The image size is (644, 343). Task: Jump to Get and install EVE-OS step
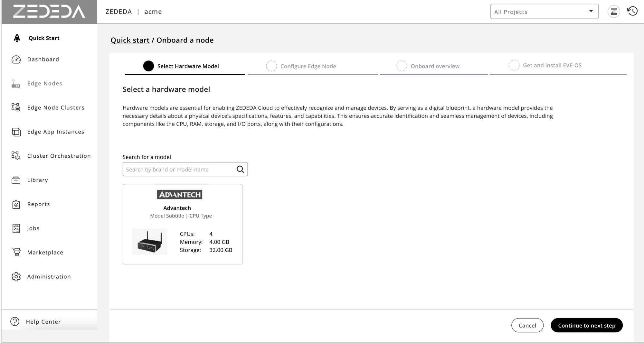[552, 65]
